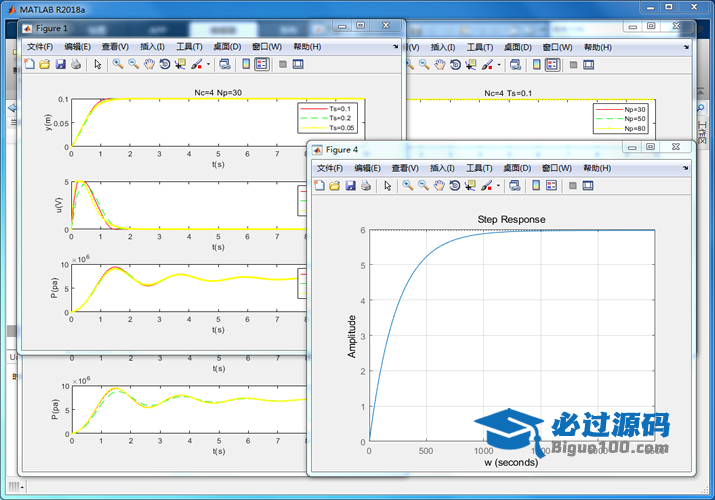Hide Plot Tools icon in Figure 4
The width and height of the screenshot is (715, 500).
tap(573, 186)
